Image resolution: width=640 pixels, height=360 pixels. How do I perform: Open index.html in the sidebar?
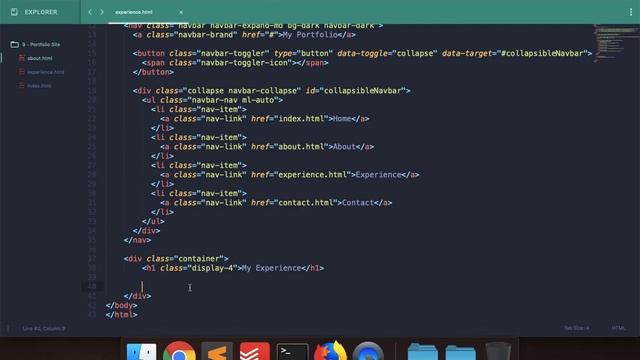[40, 86]
